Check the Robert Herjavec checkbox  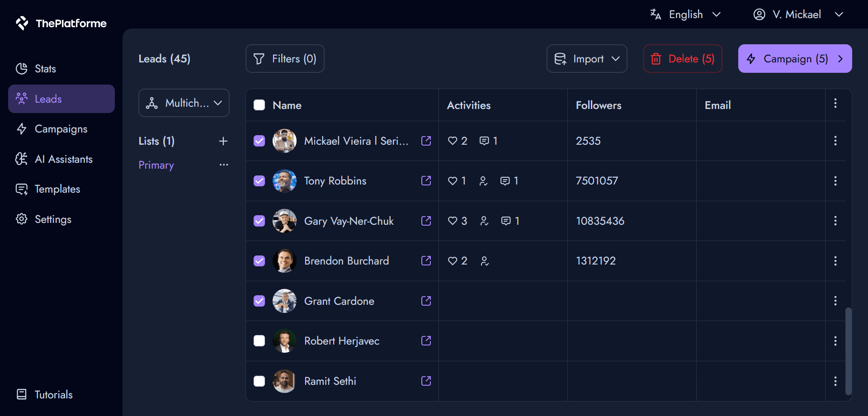point(259,341)
